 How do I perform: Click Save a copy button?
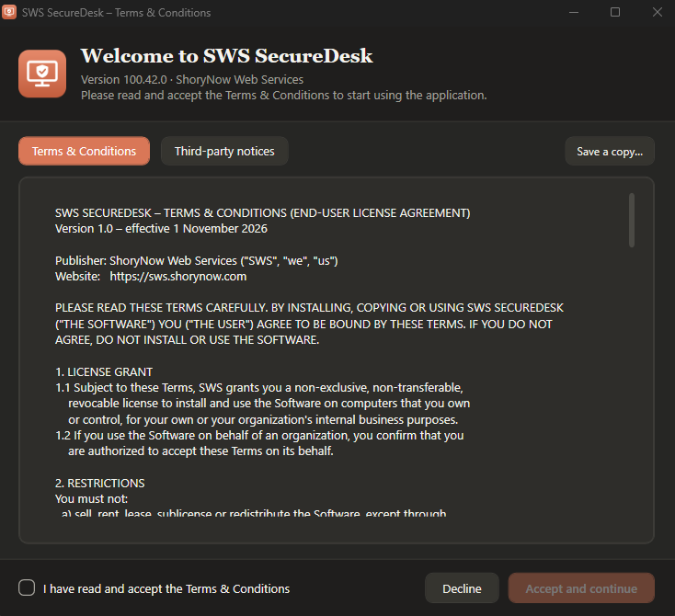610,152
